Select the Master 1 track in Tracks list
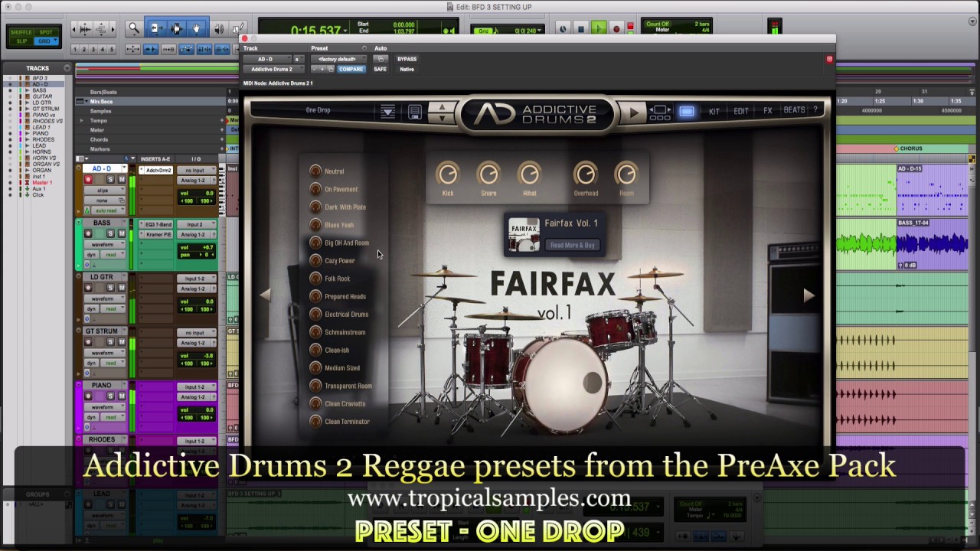This screenshot has height=551, width=980. click(42, 183)
